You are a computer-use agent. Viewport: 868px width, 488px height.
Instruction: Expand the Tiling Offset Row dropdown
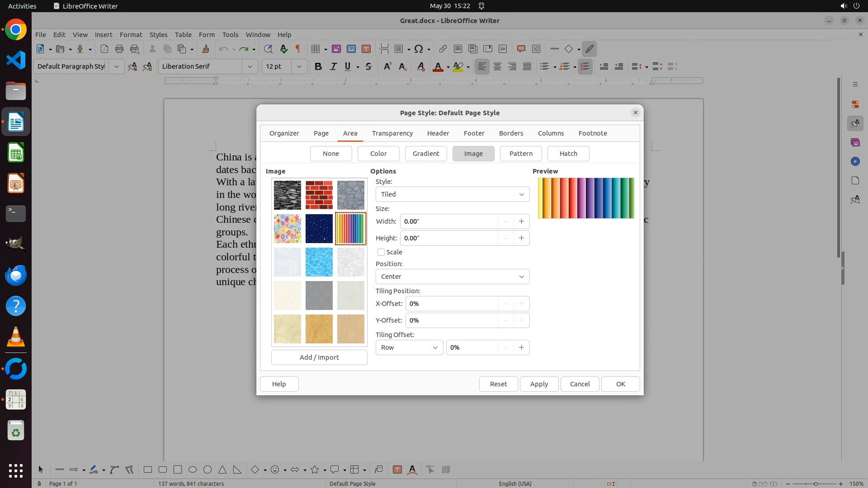point(409,347)
